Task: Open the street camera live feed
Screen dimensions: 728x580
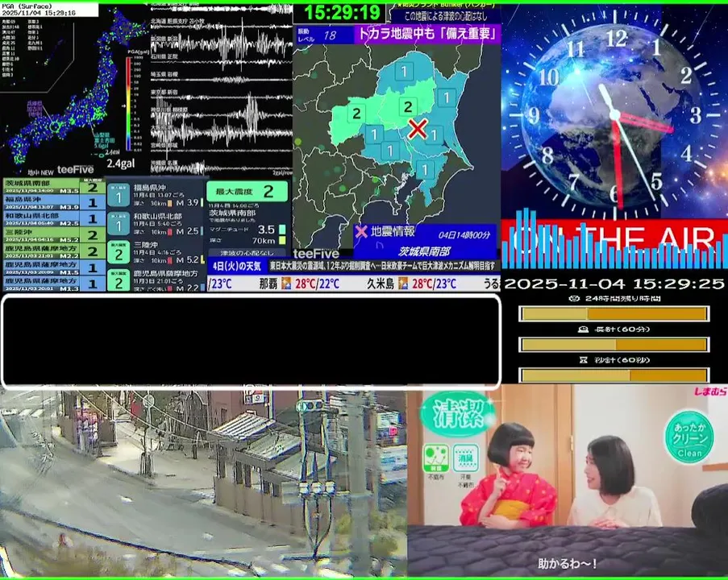Action: click(x=203, y=483)
